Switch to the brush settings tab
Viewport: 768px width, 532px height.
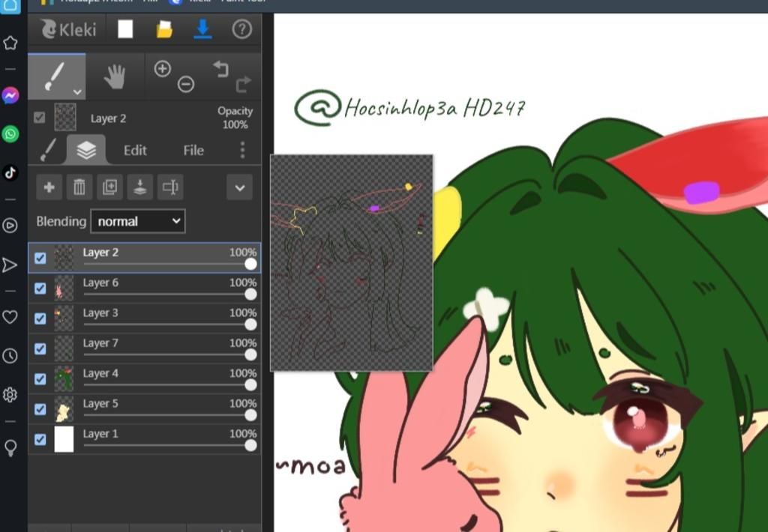click(x=48, y=150)
